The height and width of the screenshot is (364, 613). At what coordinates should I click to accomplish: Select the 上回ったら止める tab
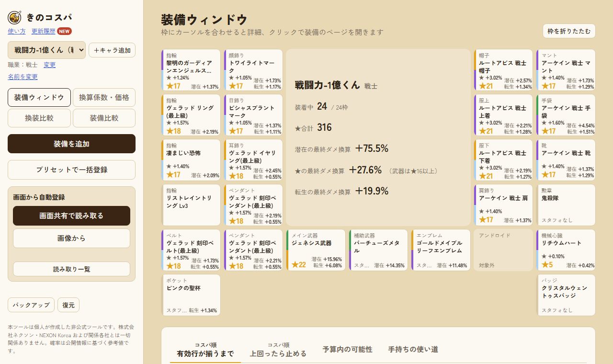[x=278, y=350]
